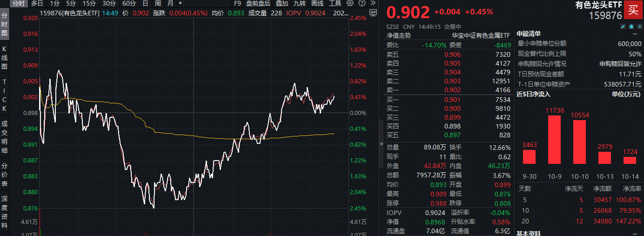Open the 申赎清单 more options ellipsis
The image size is (644, 236).
(635, 34)
